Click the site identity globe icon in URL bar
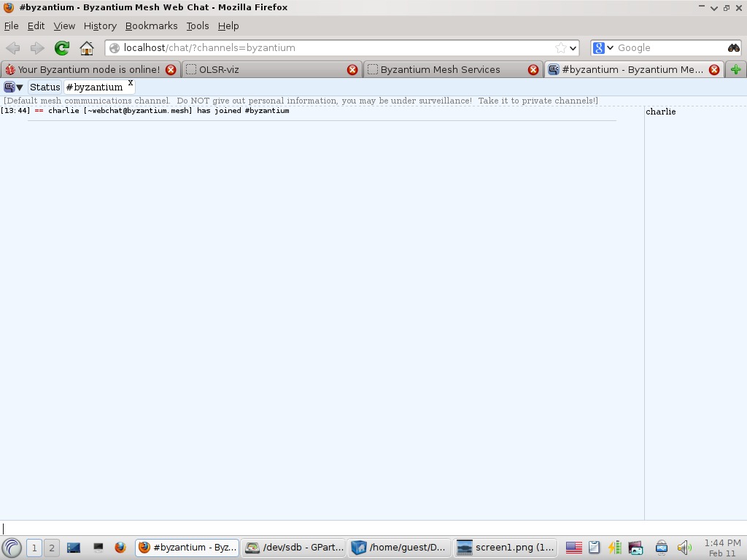 115,47
